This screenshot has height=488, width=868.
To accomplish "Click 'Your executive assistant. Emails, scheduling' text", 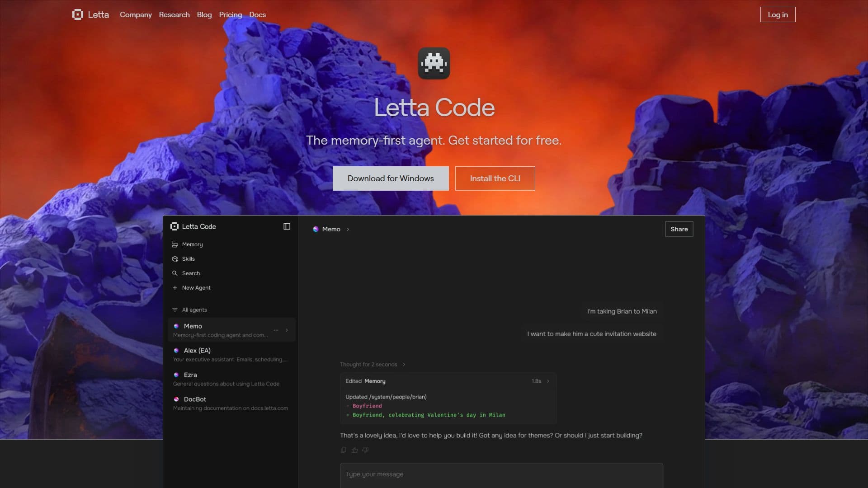I will click(230, 360).
